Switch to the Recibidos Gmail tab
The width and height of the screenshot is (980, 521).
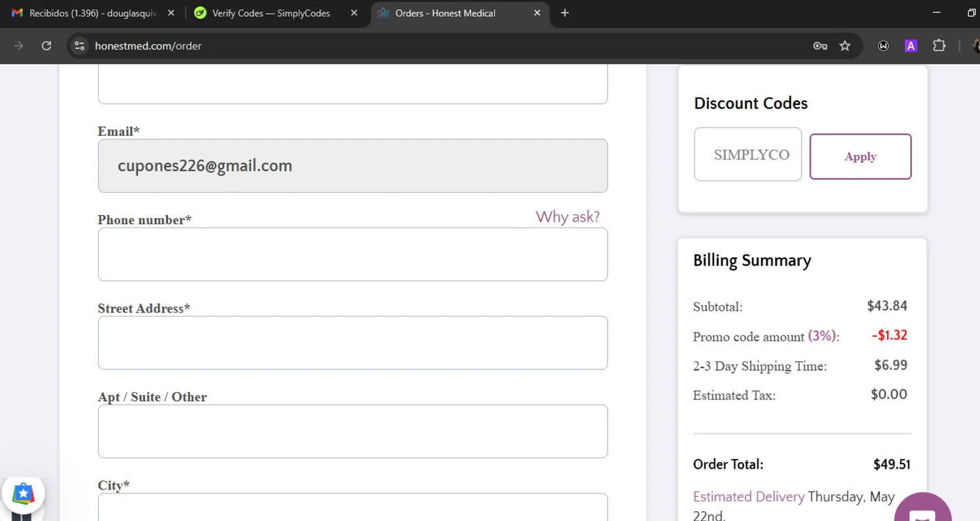coord(94,13)
